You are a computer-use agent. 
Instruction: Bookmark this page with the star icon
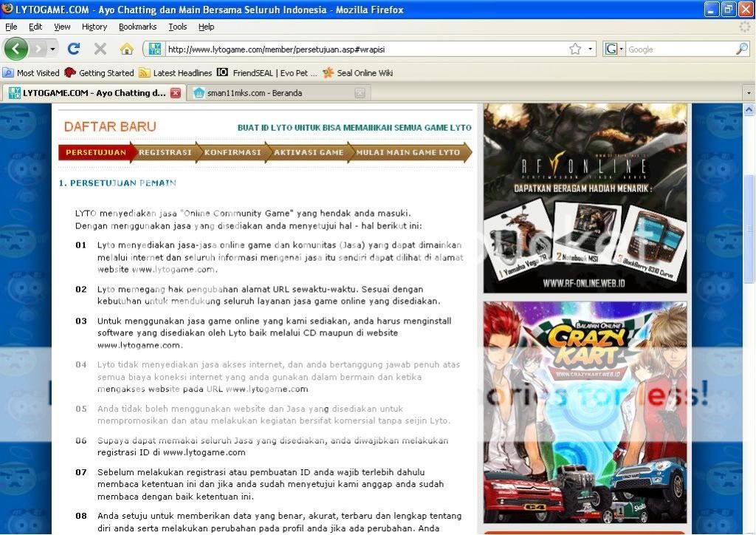[x=575, y=49]
